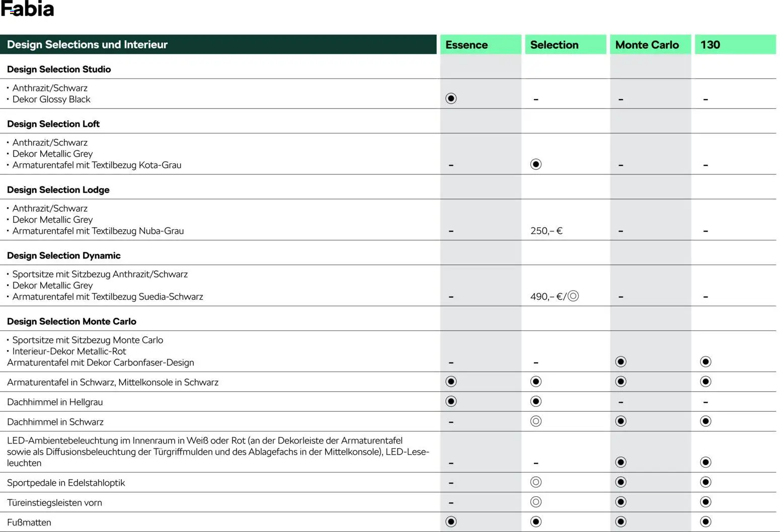Click the Essence standard icon for Design Selection Studio

click(x=451, y=98)
